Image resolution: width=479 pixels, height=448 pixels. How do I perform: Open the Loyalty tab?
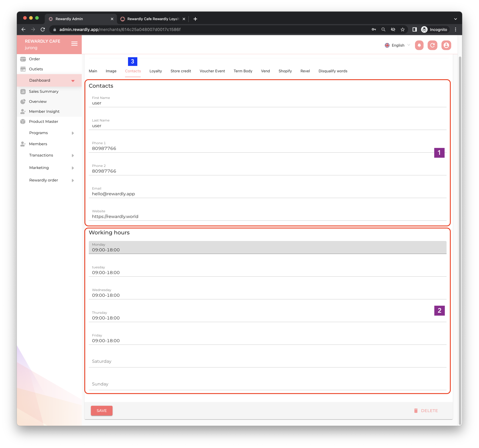point(155,71)
